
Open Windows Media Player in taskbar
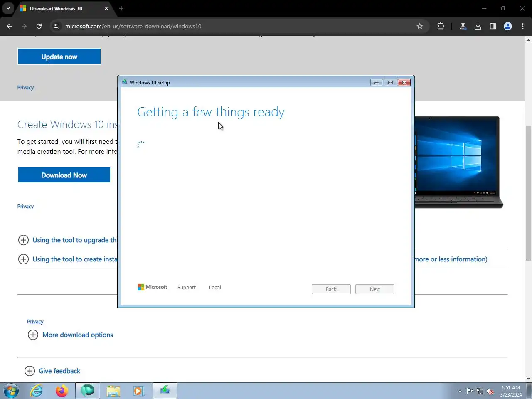click(139, 391)
